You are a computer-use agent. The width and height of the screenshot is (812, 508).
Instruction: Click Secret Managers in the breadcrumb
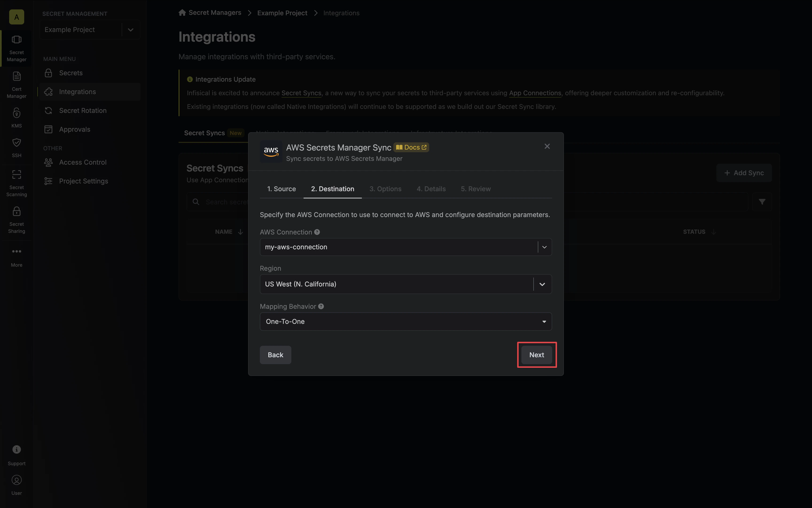pos(215,13)
